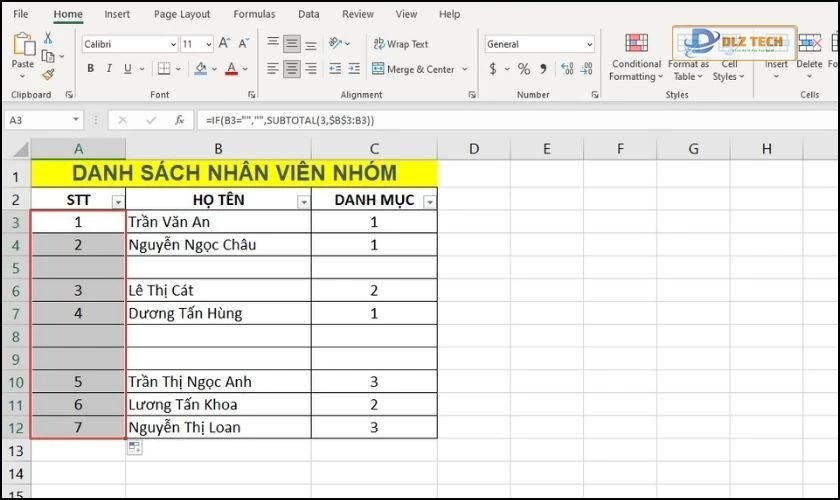Click the Format Painter brush icon
Viewport: 840px width, 500px height.
pyautogui.click(x=48, y=75)
